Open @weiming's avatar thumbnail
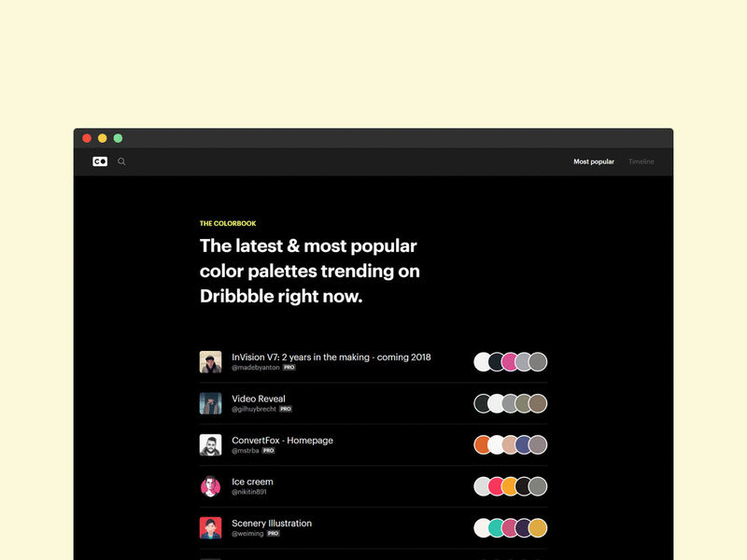Viewport: 747px width, 560px height. 209,526
